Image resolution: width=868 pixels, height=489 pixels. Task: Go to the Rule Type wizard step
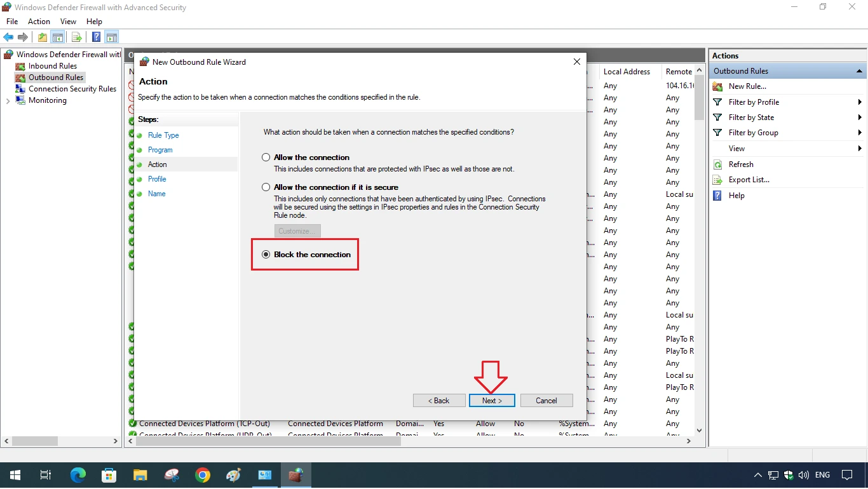pos(163,135)
